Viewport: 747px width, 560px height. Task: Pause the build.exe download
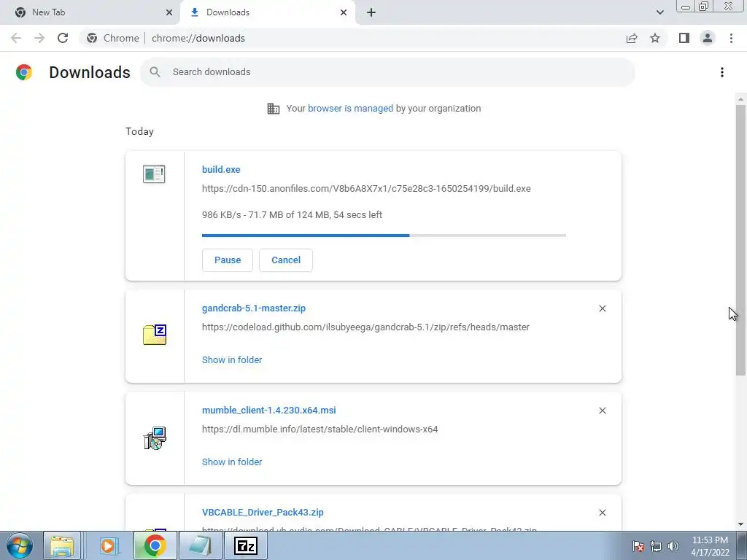pos(228,260)
